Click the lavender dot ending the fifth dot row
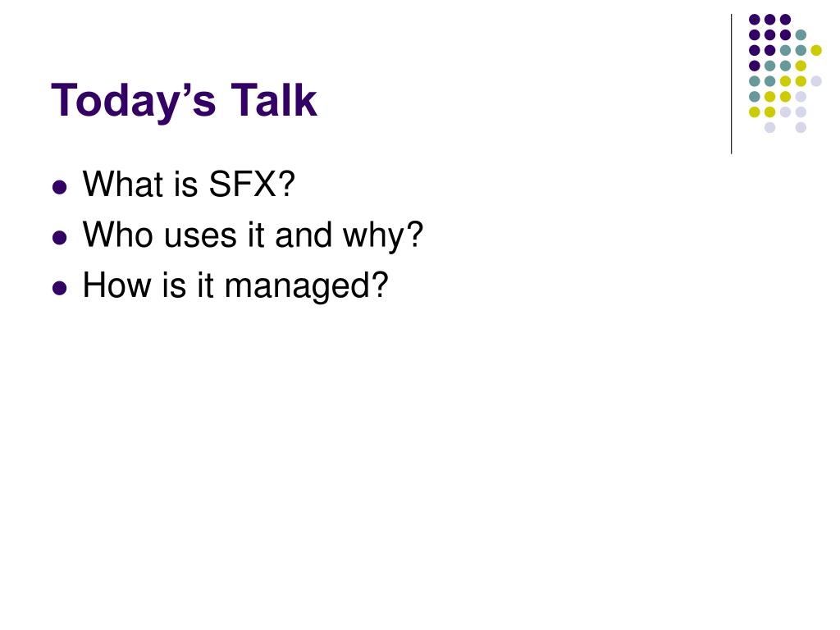 point(816,81)
